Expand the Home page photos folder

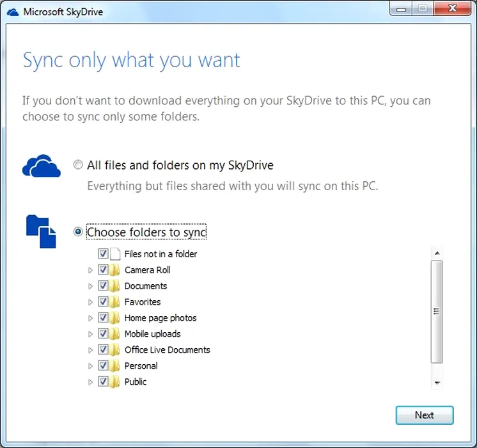(x=90, y=318)
